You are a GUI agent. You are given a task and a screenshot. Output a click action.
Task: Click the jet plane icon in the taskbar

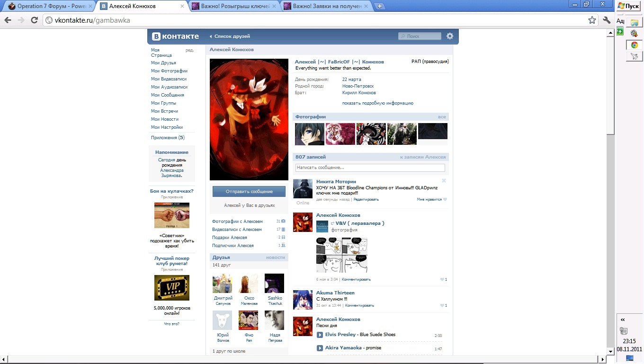634,57
